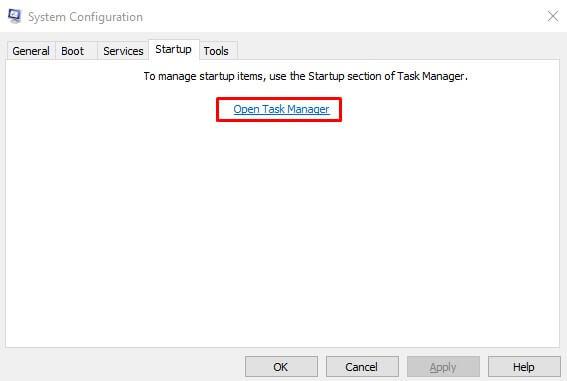Click the System Configuration title text

pyautogui.click(x=85, y=17)
